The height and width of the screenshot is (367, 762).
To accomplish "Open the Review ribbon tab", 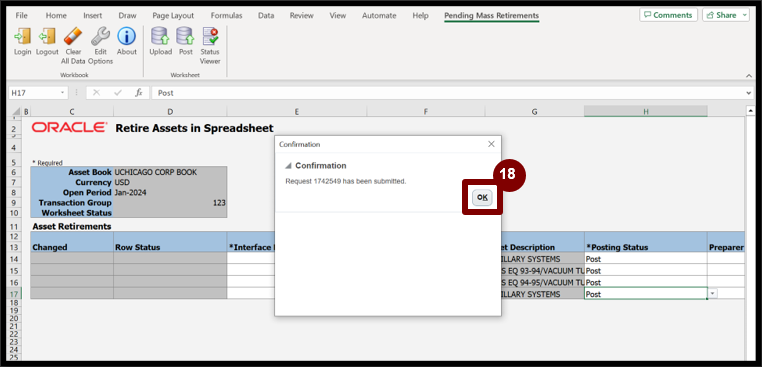I will coord(301,16).
